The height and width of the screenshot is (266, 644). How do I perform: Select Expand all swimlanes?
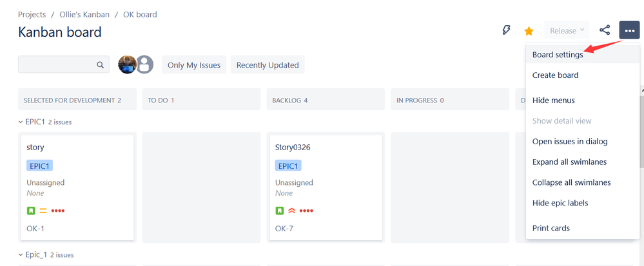tap(582, 162)
